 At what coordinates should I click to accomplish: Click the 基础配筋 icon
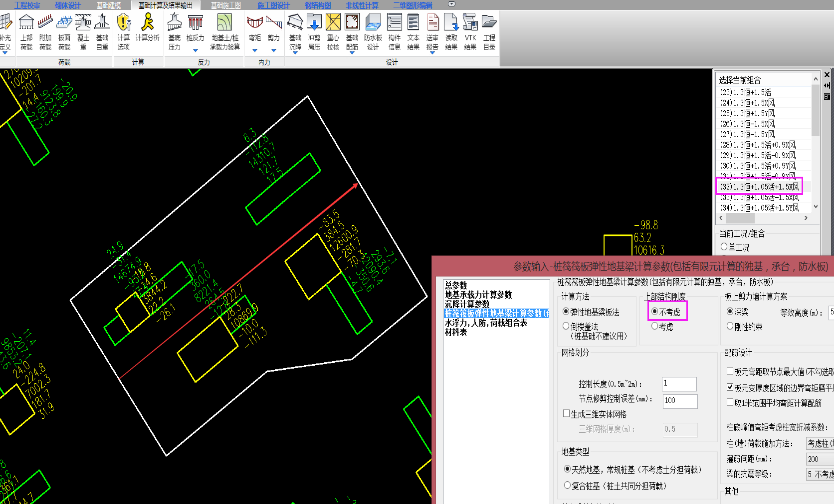pyautogui.click(x=352, y=22)
